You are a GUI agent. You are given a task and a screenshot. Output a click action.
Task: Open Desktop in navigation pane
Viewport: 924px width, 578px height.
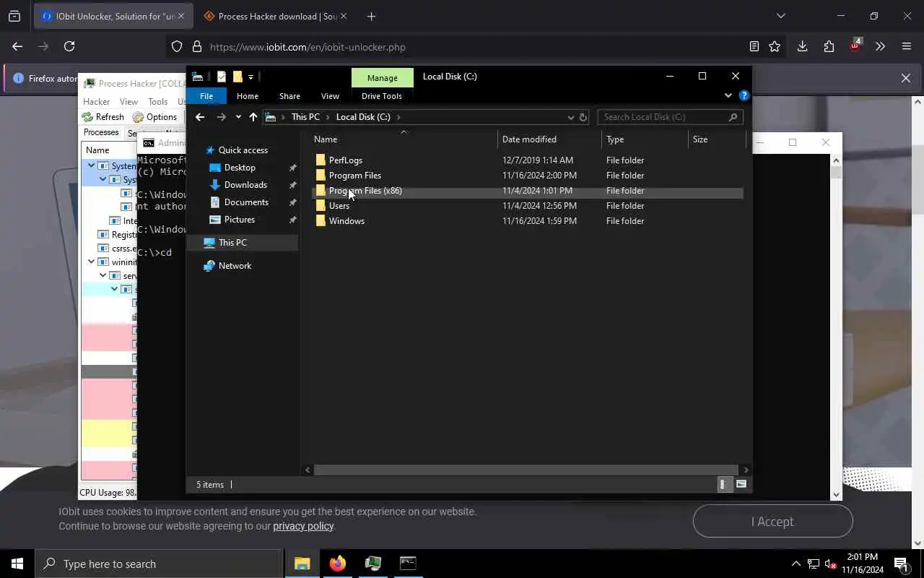pyautogui.click(x=240, y=168)
